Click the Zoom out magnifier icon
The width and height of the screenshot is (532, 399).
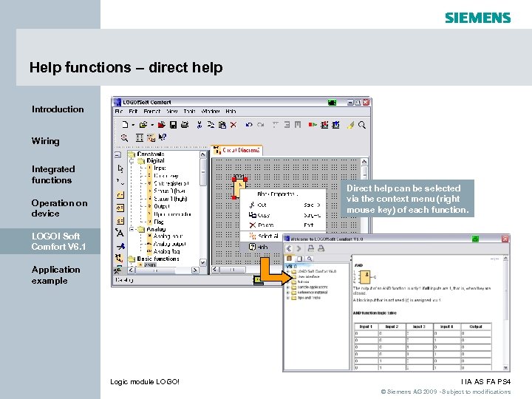(124, 137)
